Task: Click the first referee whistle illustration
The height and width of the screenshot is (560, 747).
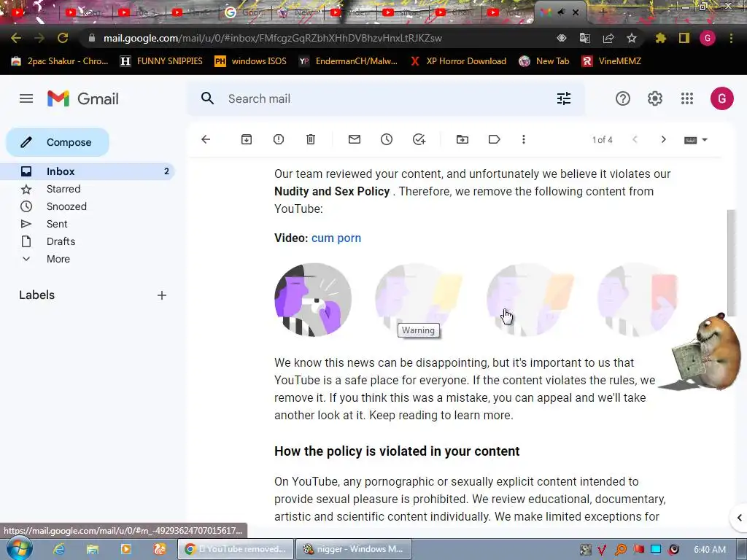Action: pyautogui.click(x=313, y=300)
